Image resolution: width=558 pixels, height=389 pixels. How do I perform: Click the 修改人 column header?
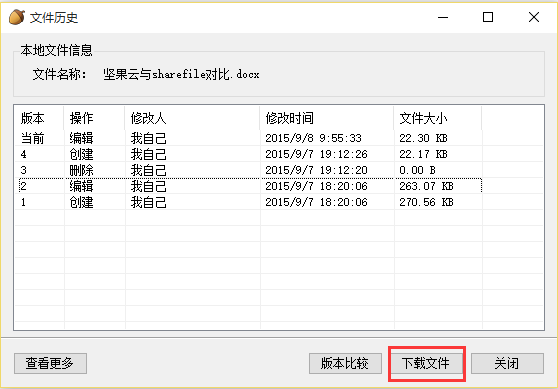[193, 118]
